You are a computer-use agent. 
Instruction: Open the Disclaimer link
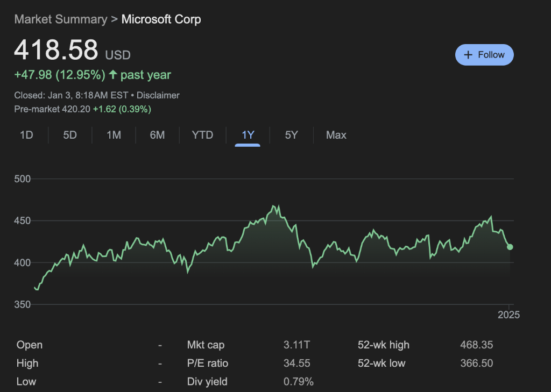click(x=158, y=95)
